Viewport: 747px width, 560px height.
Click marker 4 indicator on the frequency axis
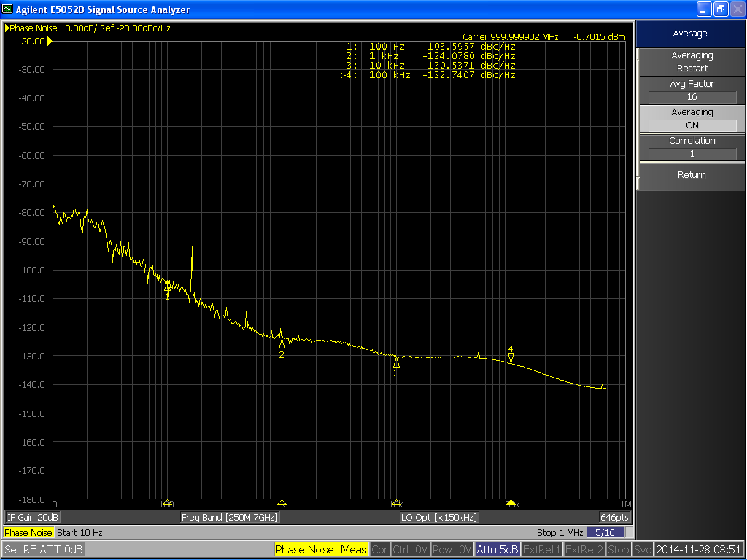(511, 503)
